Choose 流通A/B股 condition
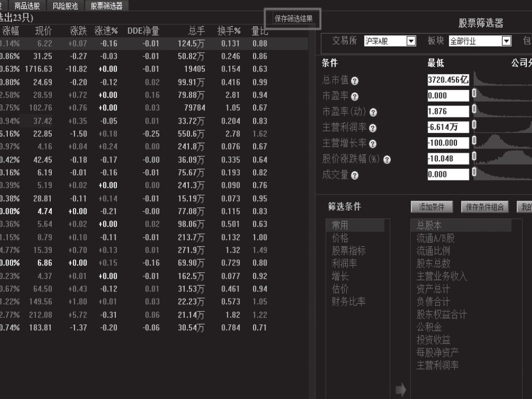 coord(436,238)
